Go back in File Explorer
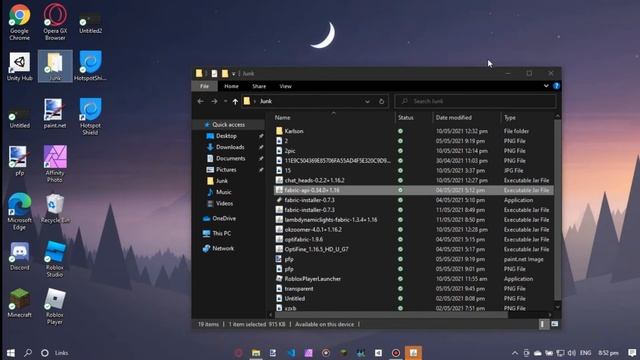 tap(200, 101)
